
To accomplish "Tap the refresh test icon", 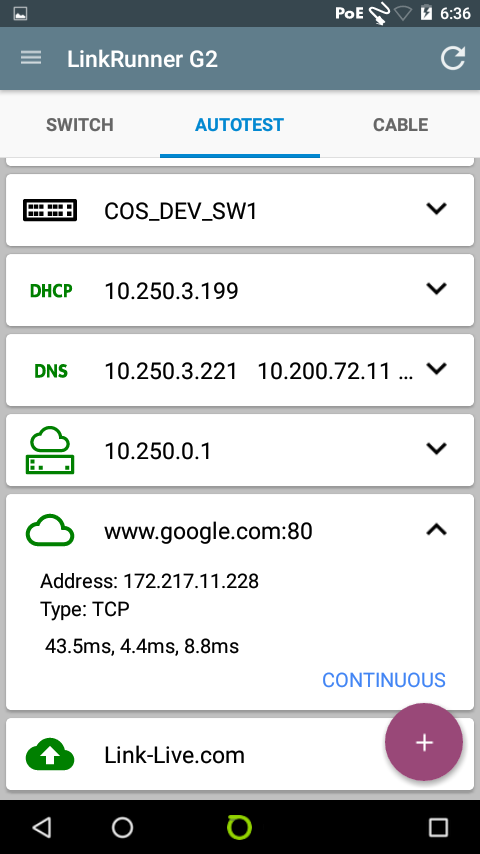I will tap(453, 58).
